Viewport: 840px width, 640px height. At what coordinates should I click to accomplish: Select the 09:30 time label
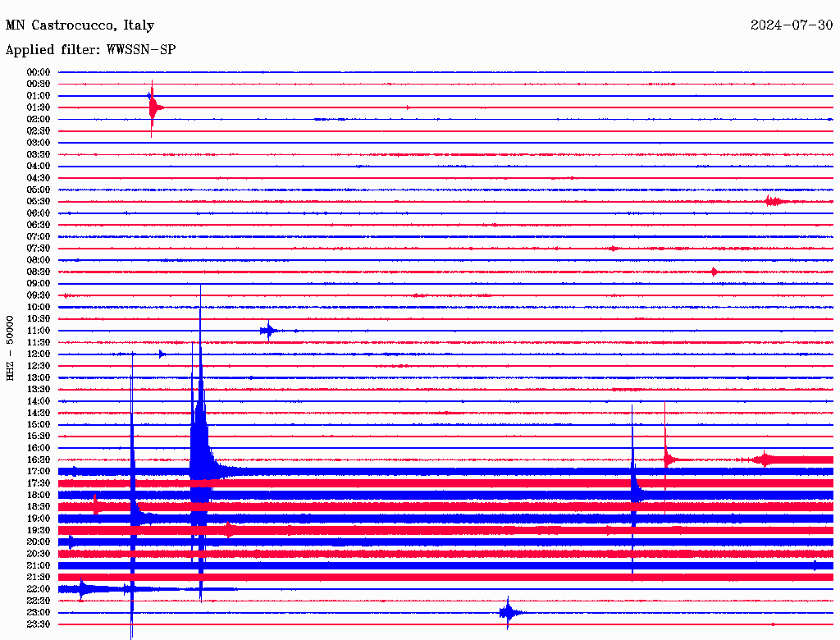[x=38, y=295]
